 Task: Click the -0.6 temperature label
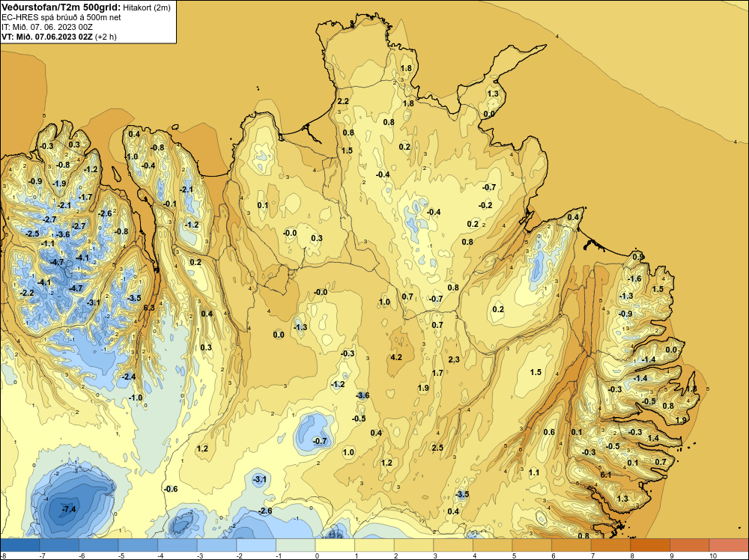pyautogui.click(x=171, y=489)
